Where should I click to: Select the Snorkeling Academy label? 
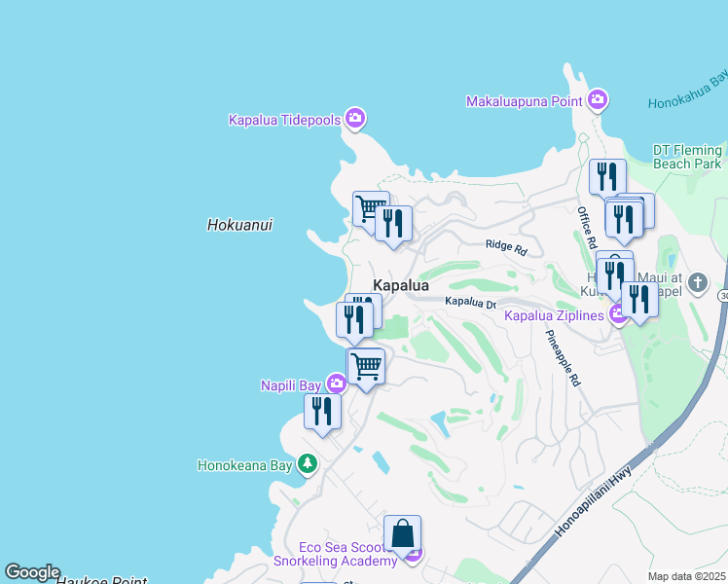point(335,561)
